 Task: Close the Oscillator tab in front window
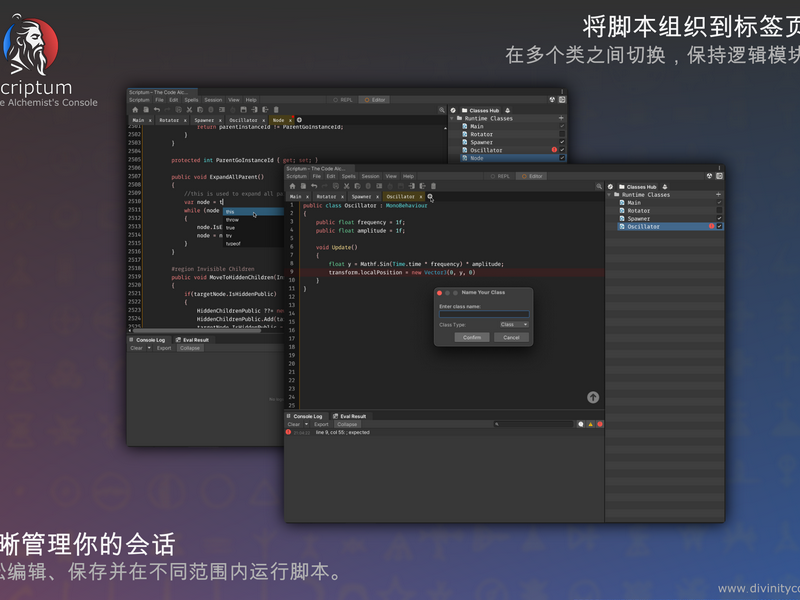click(x=421, y=197)
